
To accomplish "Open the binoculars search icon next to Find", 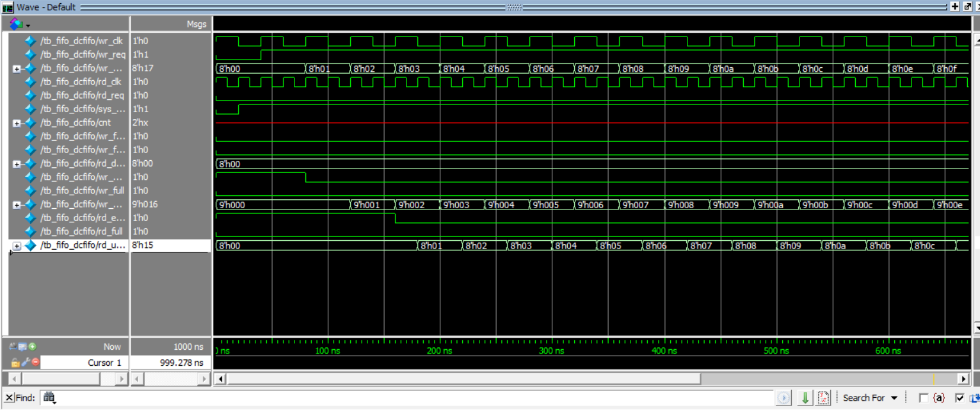I will [49, 397].
